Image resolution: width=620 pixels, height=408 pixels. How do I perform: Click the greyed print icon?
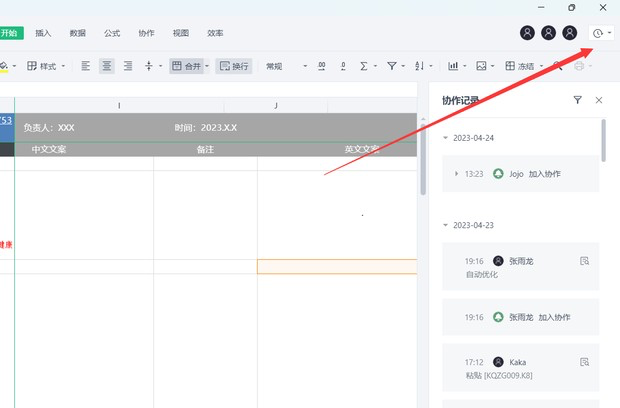(579, 66)
